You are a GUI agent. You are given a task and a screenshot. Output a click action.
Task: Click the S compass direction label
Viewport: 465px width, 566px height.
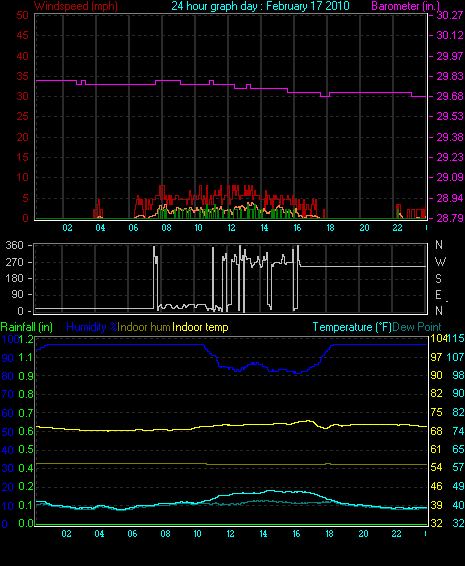click(x=438, y=279)
